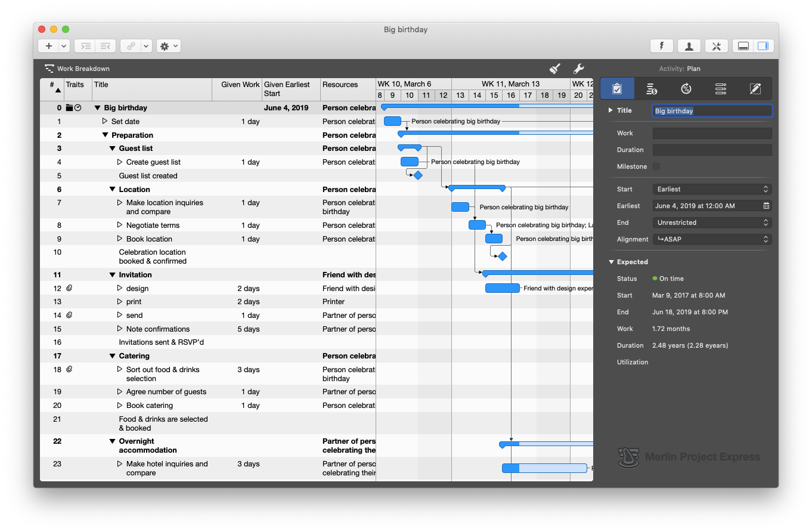Select the pencil edit icon in the inspector
Screen dimensions: 812x532
click(755, 88)
